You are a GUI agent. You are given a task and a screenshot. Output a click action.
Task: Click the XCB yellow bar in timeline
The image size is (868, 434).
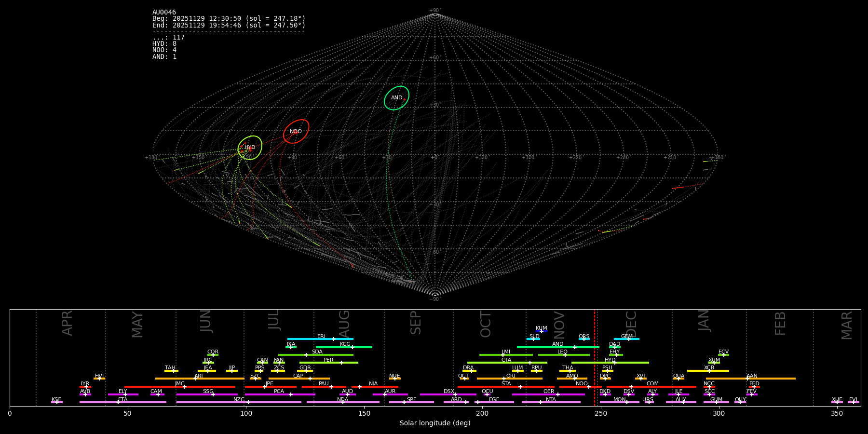click(708, 371)
